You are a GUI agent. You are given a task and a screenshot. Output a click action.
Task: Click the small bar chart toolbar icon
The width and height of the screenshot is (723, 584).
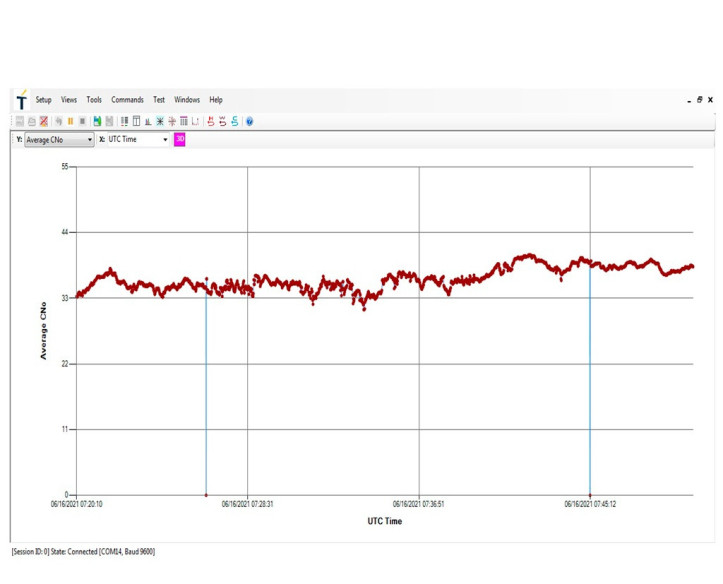pos(147,121)
